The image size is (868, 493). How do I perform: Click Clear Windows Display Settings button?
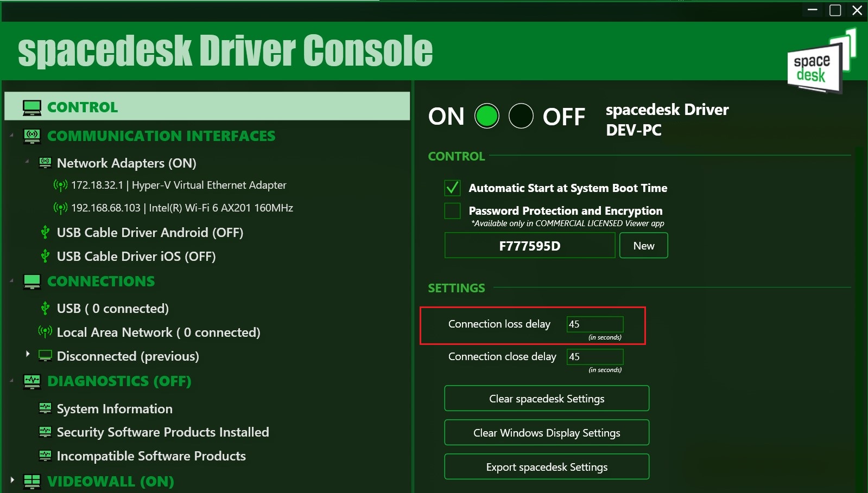(x=547, y=433)
